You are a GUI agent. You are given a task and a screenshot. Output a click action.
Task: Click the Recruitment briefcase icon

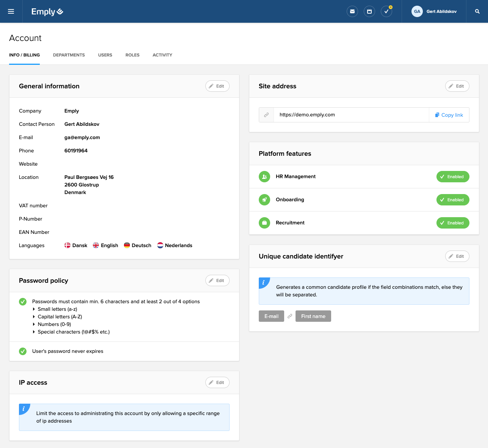pyautogui.click(x=264, y=223)
